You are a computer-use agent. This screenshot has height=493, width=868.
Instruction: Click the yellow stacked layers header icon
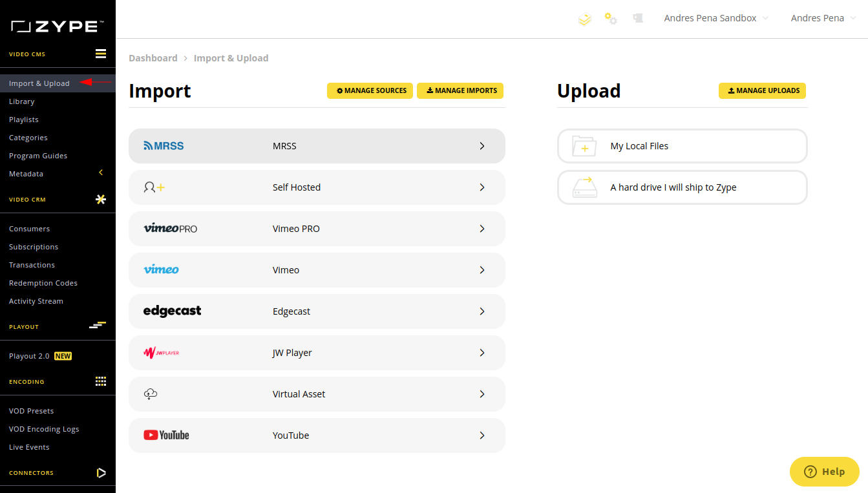(x=584, y=19)
